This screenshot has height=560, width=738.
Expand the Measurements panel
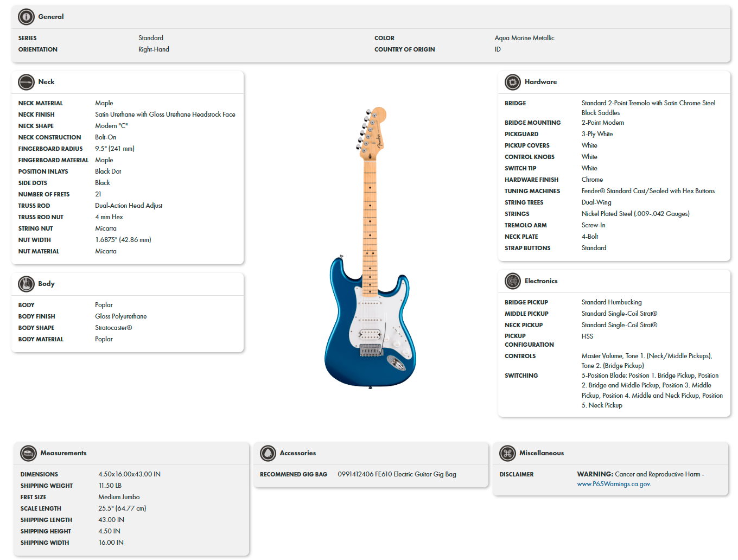131,453
